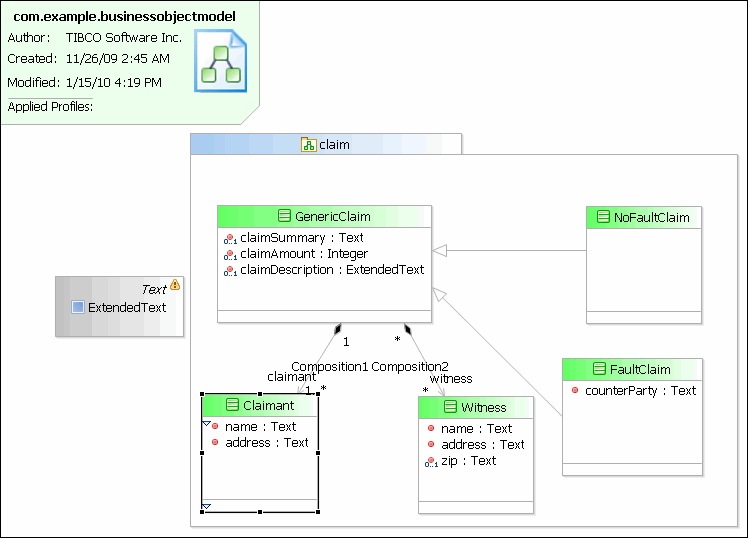Click the counterParty attribute icon
This screenshot has width=748, height=538.
coord(575,390)
